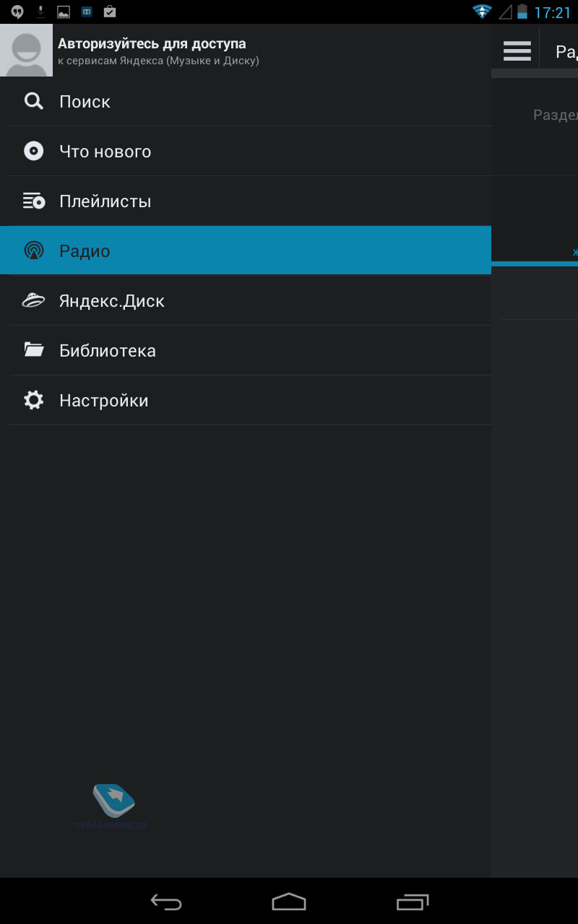Tap the gear icon beside Настройки
578x924 pixels.
34,400
